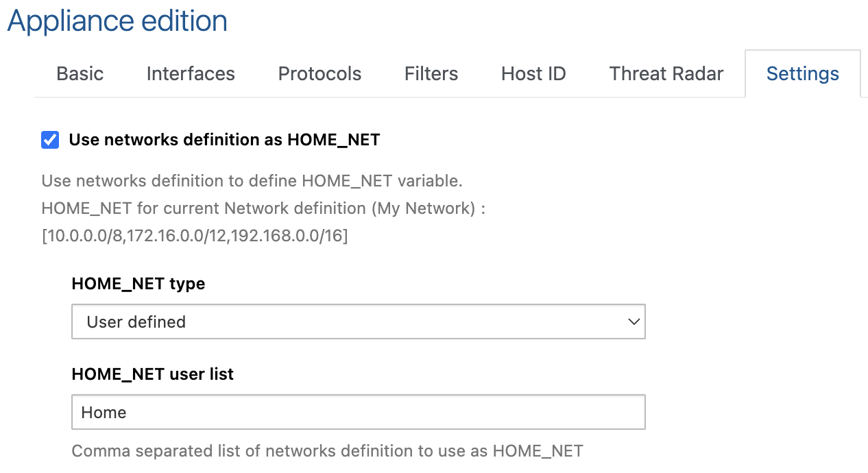Open the HOME_NET type dropdown
This screenshot has height=473, width=868.
(x=358, y=322)
